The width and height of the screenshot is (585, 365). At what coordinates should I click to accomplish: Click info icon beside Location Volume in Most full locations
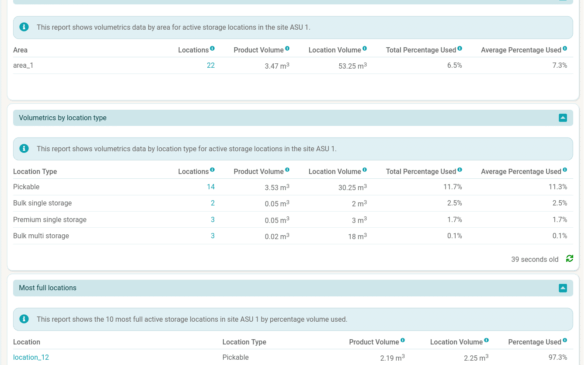click(486, 340)
